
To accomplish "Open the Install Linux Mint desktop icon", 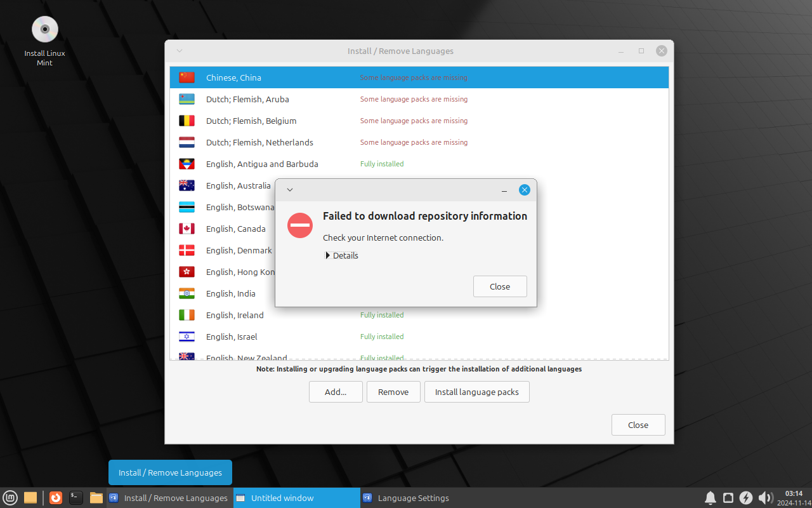I will point(44,41).
